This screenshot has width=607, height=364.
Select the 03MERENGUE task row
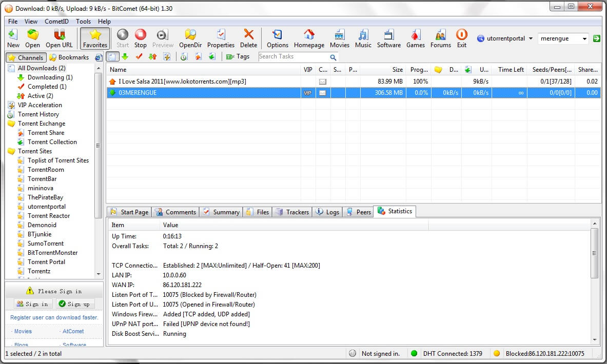354,93
